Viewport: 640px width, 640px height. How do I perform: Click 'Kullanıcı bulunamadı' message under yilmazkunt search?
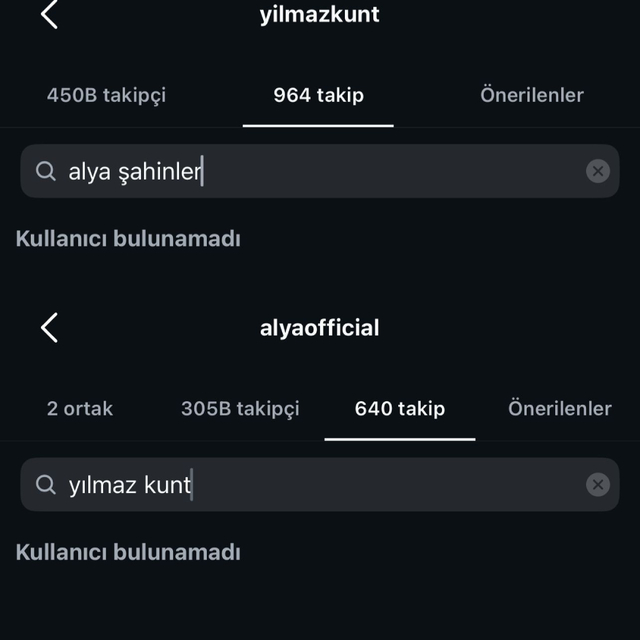[128, 238]
